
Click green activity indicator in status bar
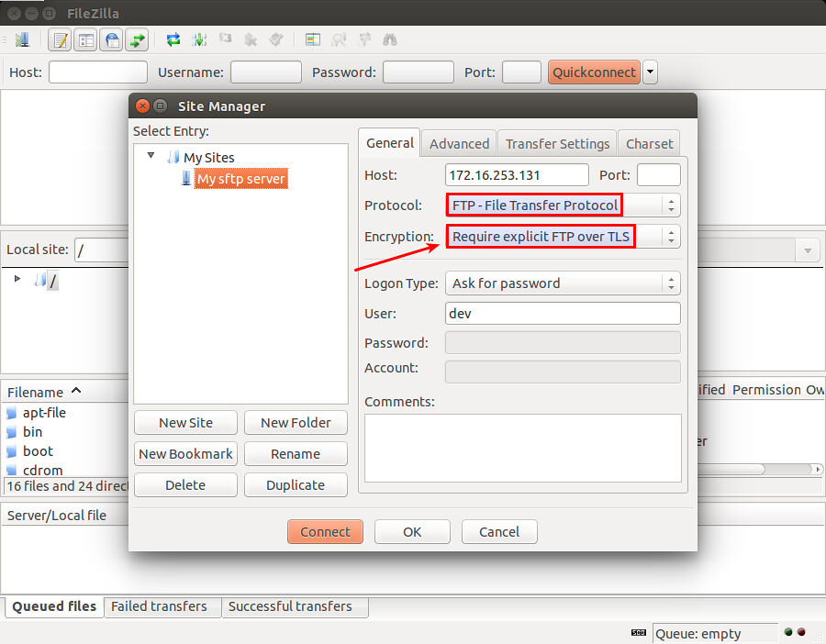[788, 632]
